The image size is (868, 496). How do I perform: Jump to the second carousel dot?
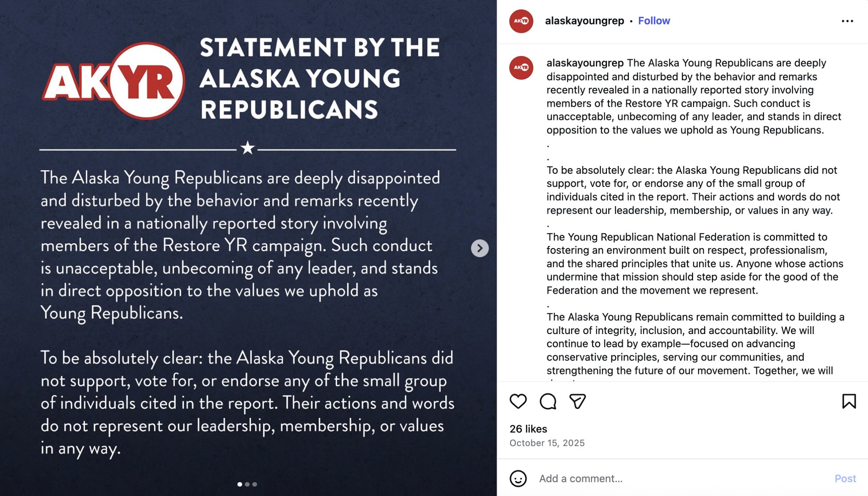(x=247, y=484)
